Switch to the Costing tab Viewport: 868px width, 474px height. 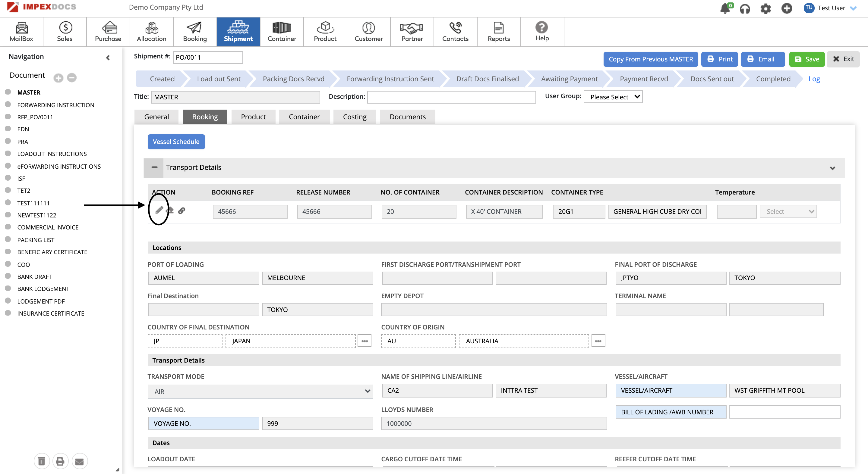(355, 117)
